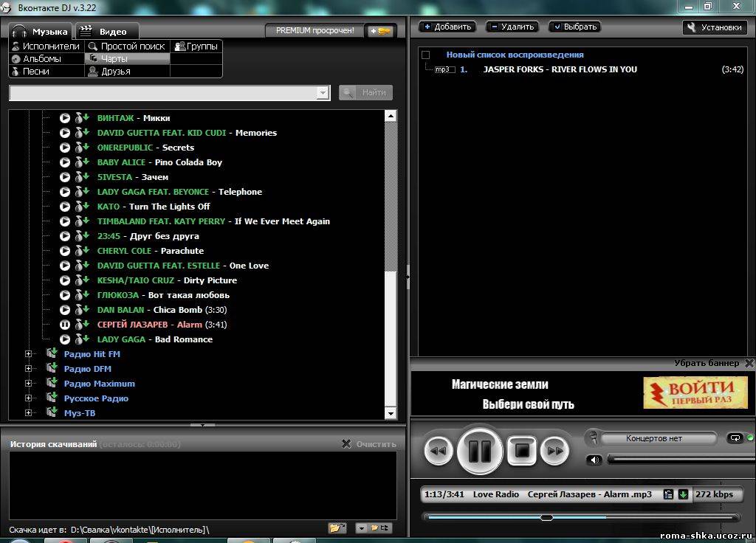Play 23:45 - Друг без друга

coord(65,236)
